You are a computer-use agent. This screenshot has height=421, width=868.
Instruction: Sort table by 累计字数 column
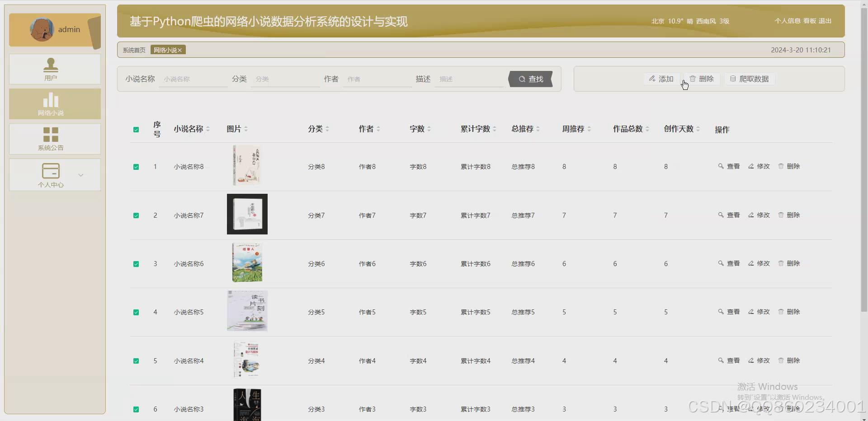pos(495,129)
